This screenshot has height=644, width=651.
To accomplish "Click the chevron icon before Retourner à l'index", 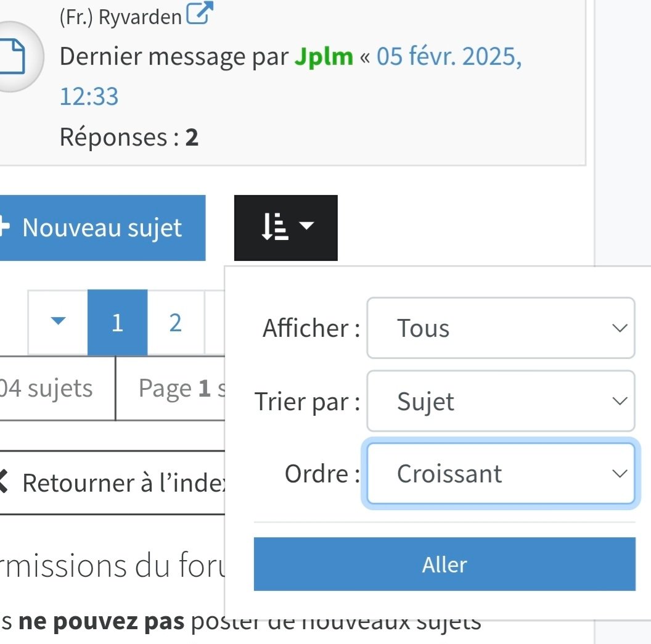I will click(x=4, y=481).
